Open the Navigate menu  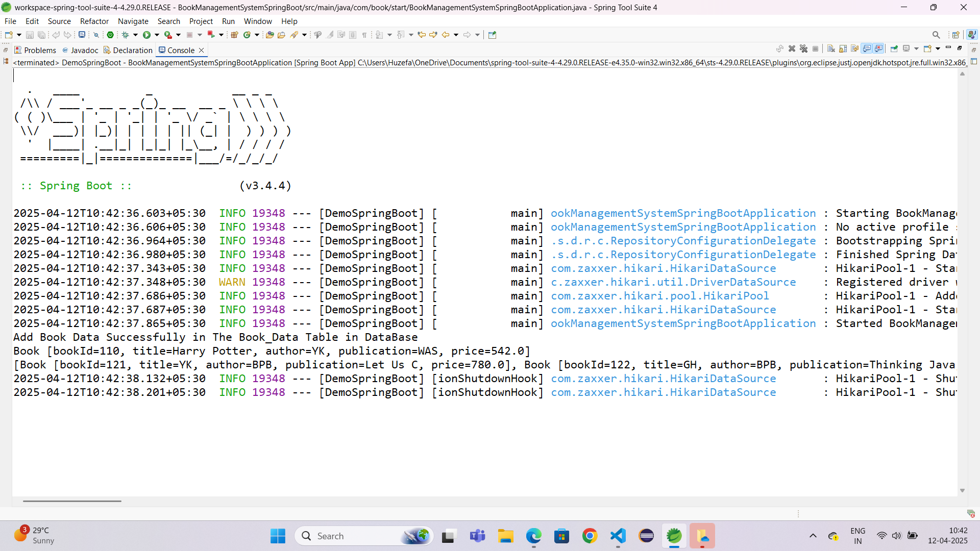(133, 21)
